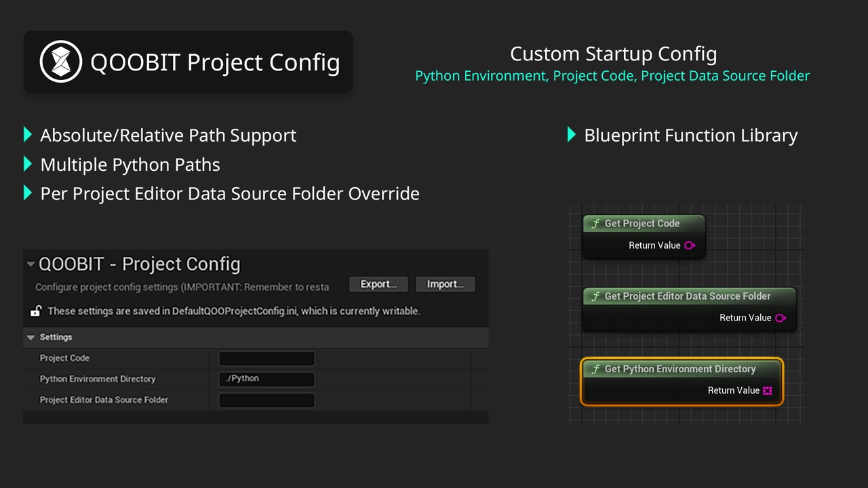Click the Project Code row label
The height and width of the screenshot is (488, 868).
pos(64,358)
